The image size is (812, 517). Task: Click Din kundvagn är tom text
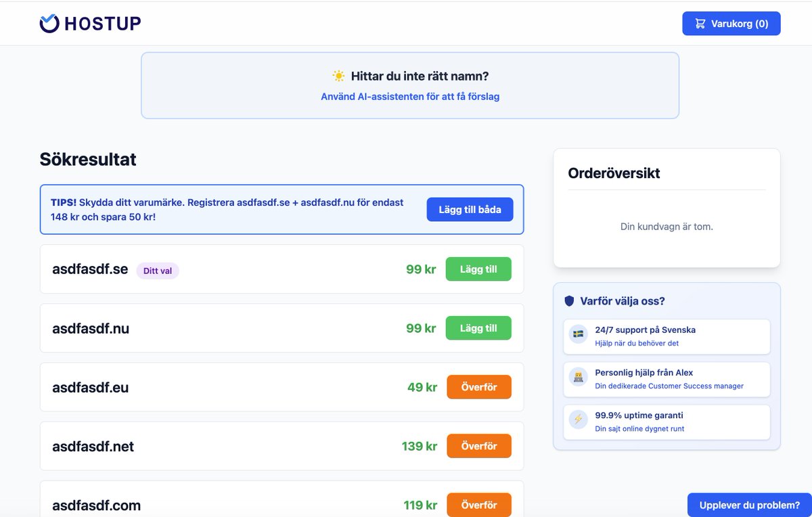(x=667, y=227)
